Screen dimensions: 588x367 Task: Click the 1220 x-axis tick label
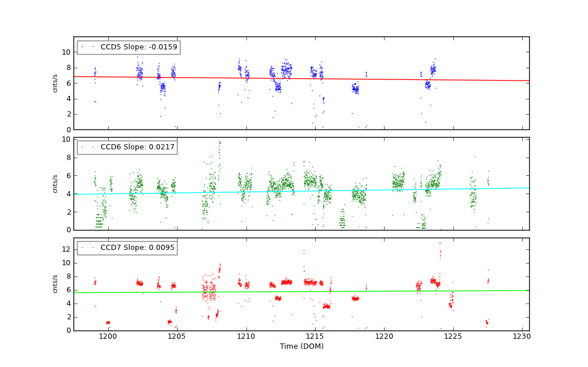[x=384, y=336]
